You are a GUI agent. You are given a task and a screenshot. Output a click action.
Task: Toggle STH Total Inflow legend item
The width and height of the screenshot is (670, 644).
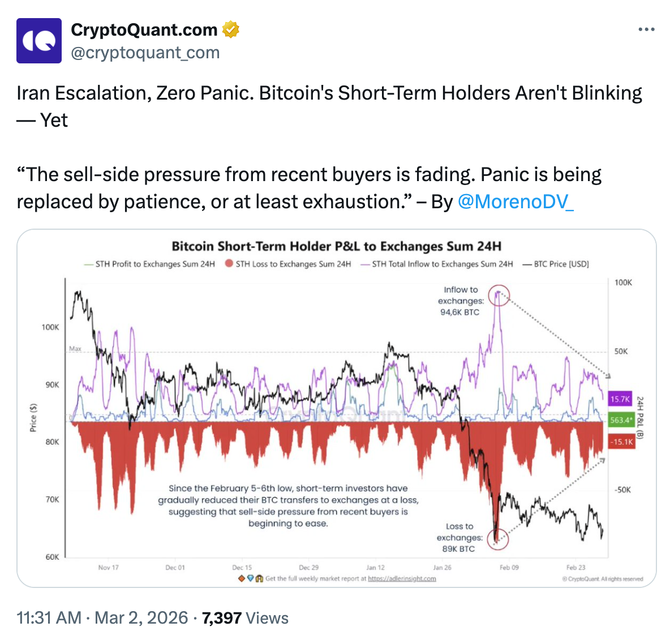pyautogui.click(x=437, y=264)
